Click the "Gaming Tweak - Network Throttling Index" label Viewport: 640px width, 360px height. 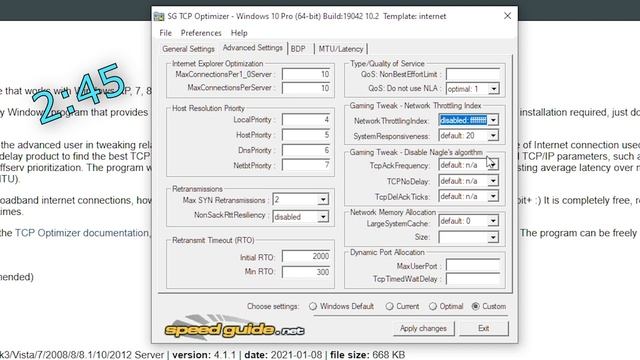416,106
